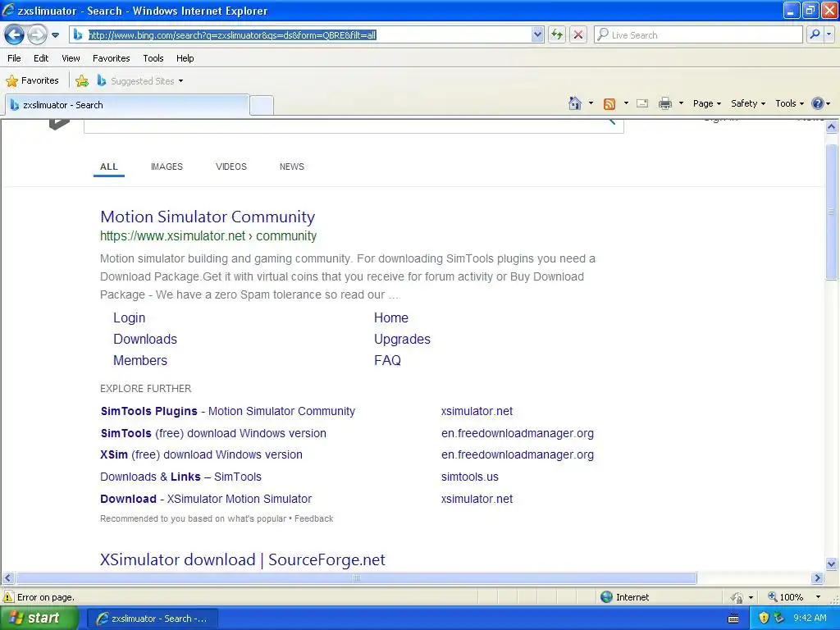Image resolution: width=840 pixels, height=630 pixels.
Task: Click the Favorites star button
Action: (32, 81)
